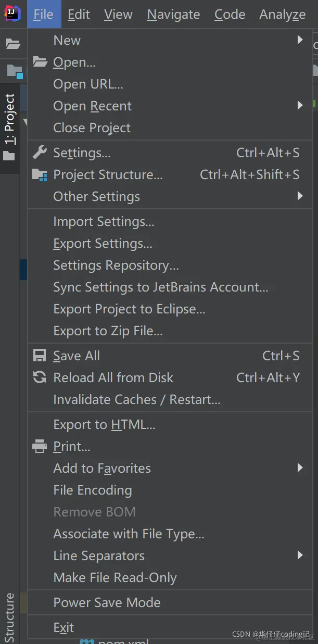
Task: Expand the Line Separators submenu
Action: (300, 555)
